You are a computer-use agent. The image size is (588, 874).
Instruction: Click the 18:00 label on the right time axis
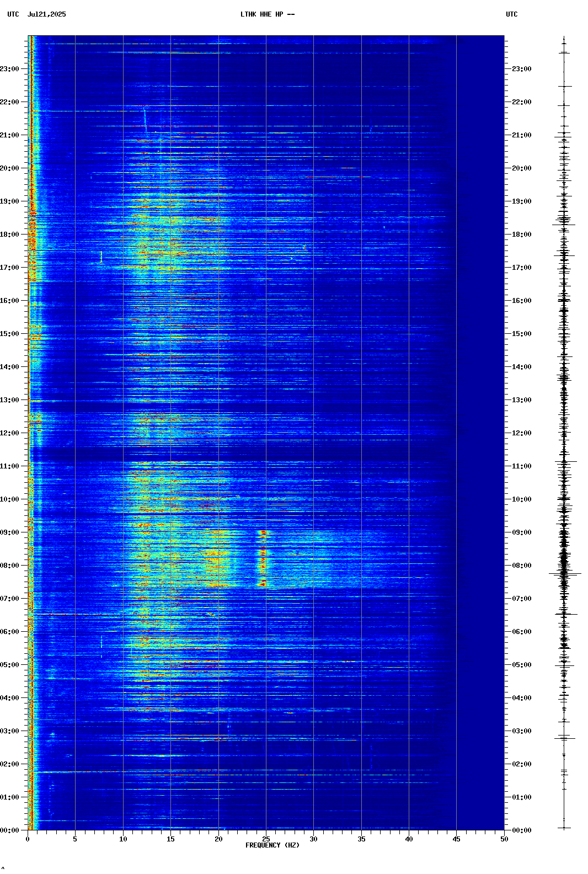tap(522, 235)
